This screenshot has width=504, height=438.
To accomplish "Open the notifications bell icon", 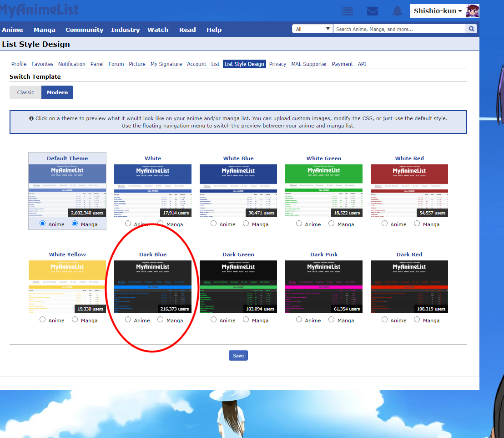I will pyautogui.click(x=397, y=11).
